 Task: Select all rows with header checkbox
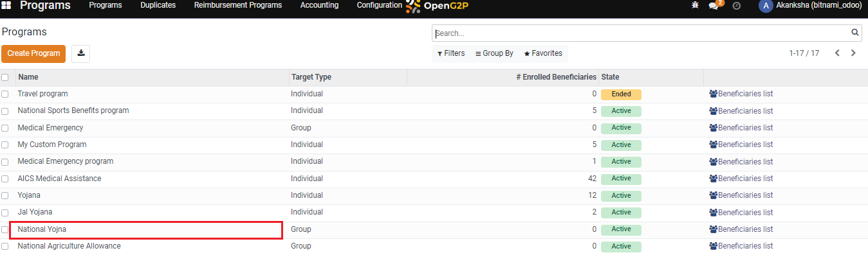tap(5, 77)
